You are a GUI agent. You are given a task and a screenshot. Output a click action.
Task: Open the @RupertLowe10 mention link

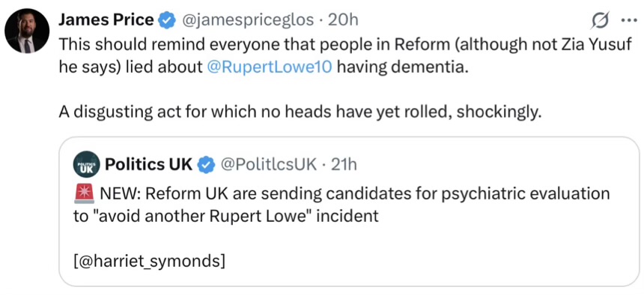[270, 67]
